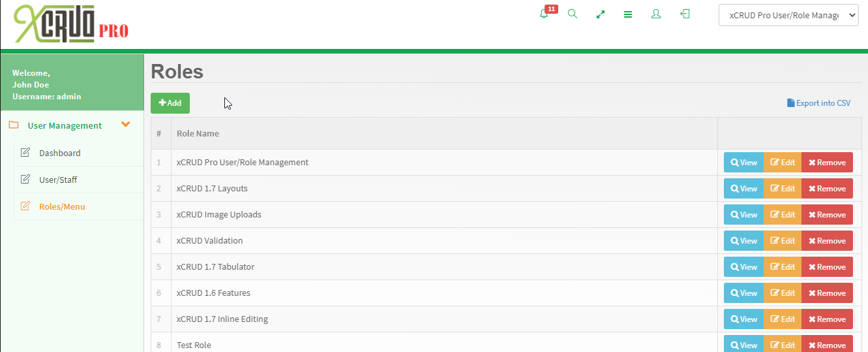Open the User/Staff menu item
Viewport: 868px width, 352px height.
pyautogui.click(x=58, y=180)
